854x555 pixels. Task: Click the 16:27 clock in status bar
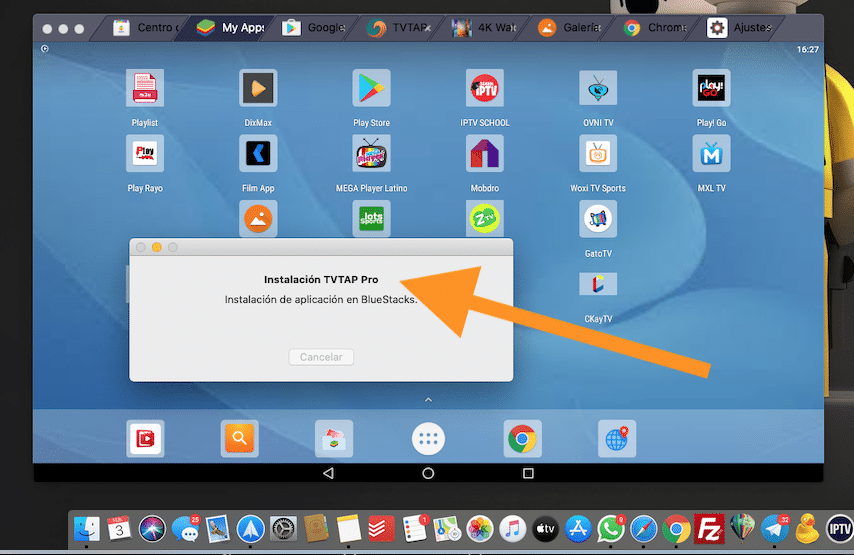808,49
